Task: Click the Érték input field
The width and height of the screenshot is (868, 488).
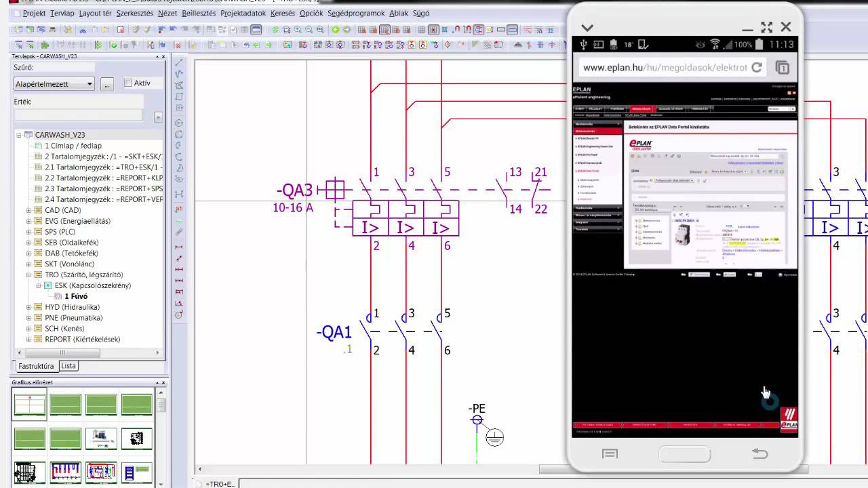Action: (x=79, y=117)
